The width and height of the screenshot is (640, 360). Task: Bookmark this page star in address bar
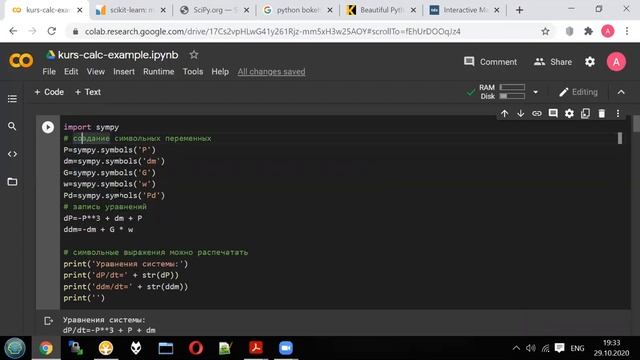(x=545, y=31)
